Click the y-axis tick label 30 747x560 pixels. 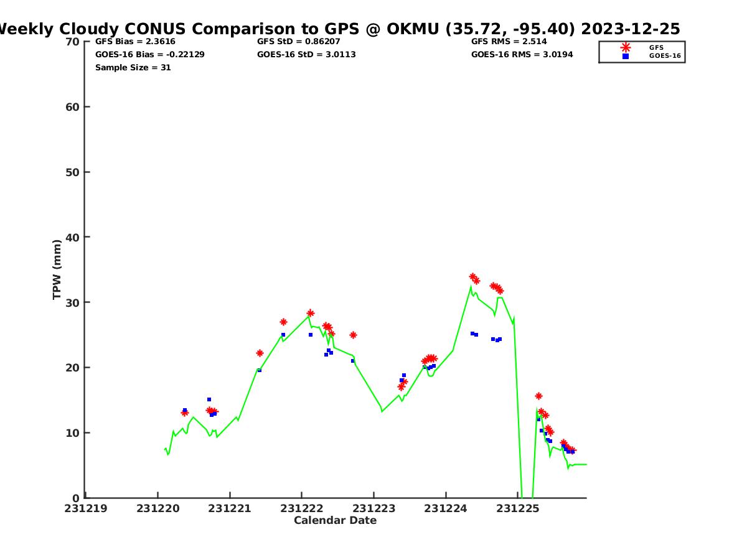coord(73,302)
